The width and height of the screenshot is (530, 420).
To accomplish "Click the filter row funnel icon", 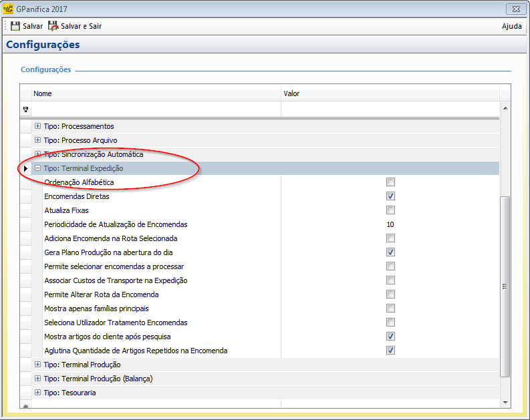I will [25, 110].
